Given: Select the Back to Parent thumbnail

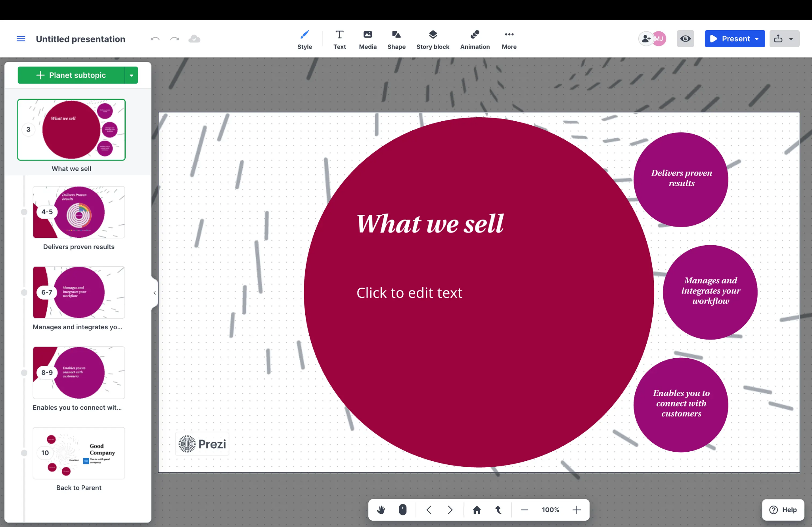Looking at the screenshot, I should 79,453.
